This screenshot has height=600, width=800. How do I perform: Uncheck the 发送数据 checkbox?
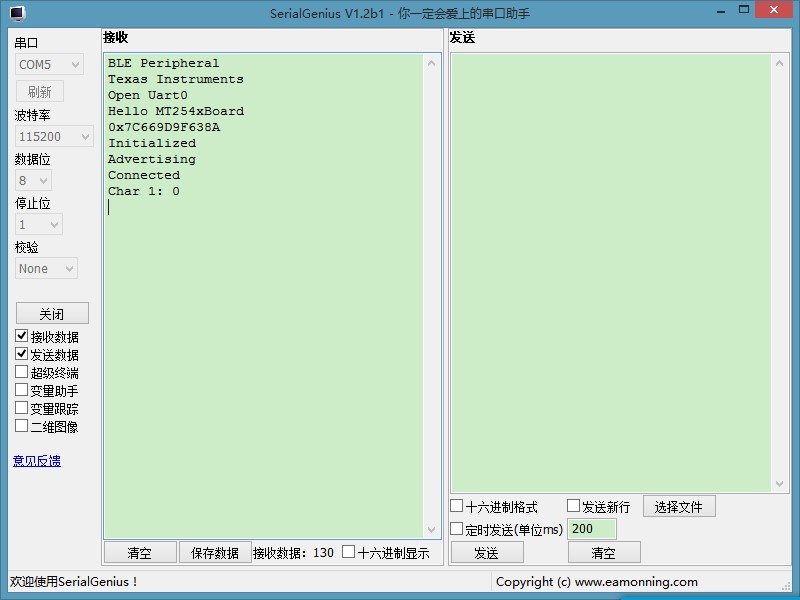point(21,354)
